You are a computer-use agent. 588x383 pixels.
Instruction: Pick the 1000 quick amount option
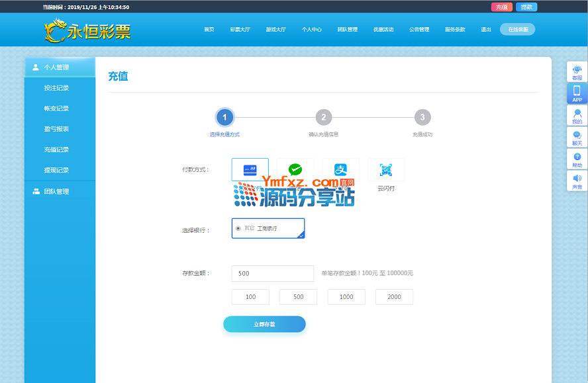click(346, 297)
